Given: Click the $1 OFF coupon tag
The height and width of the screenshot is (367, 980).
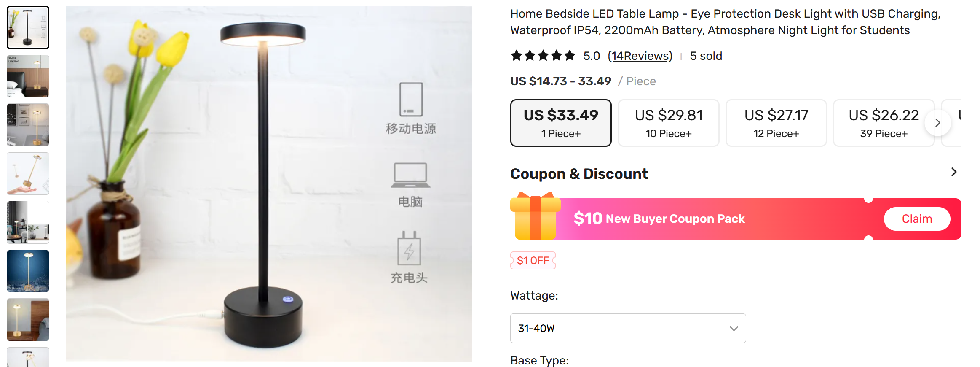Looking at the screenshot, I should 533,260.
